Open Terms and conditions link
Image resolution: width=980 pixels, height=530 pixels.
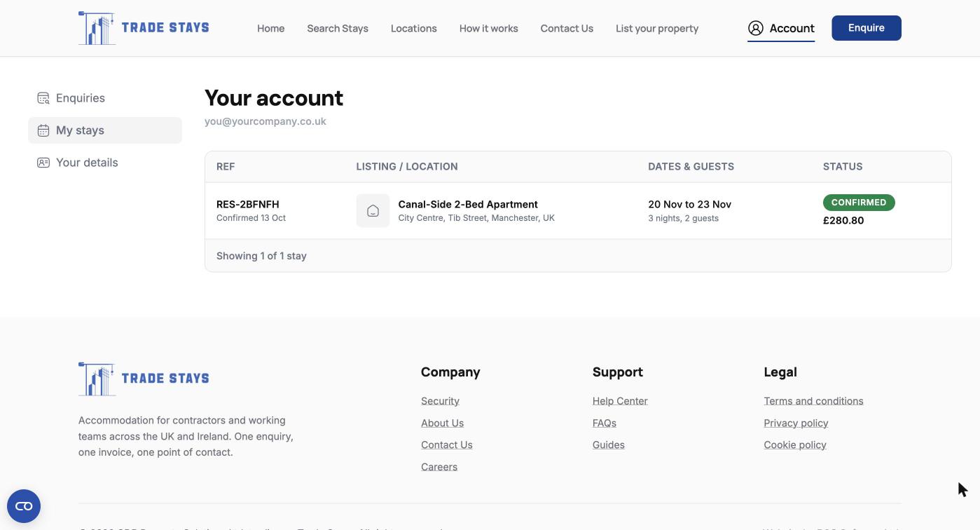click(813, 401)
